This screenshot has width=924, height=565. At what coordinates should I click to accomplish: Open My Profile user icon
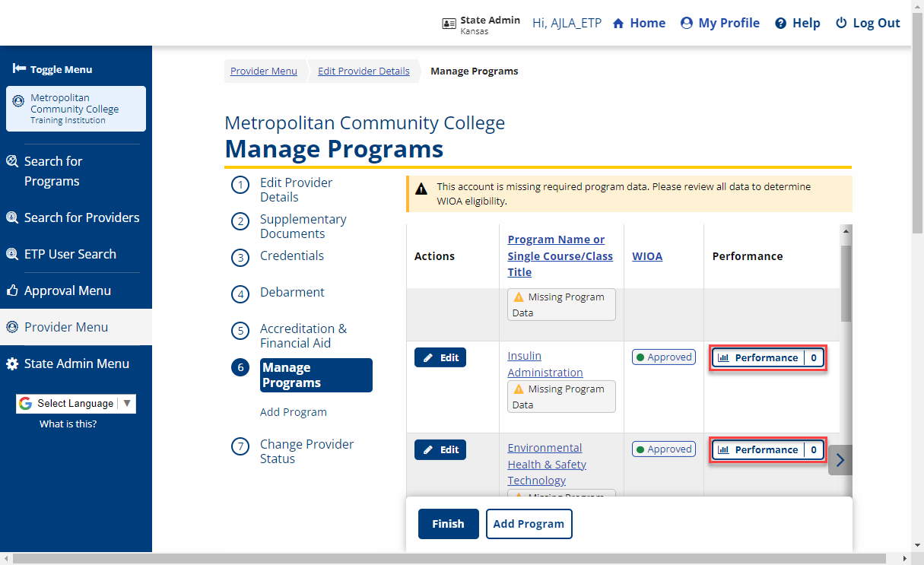pyautogui.click(x=687, y=24)
